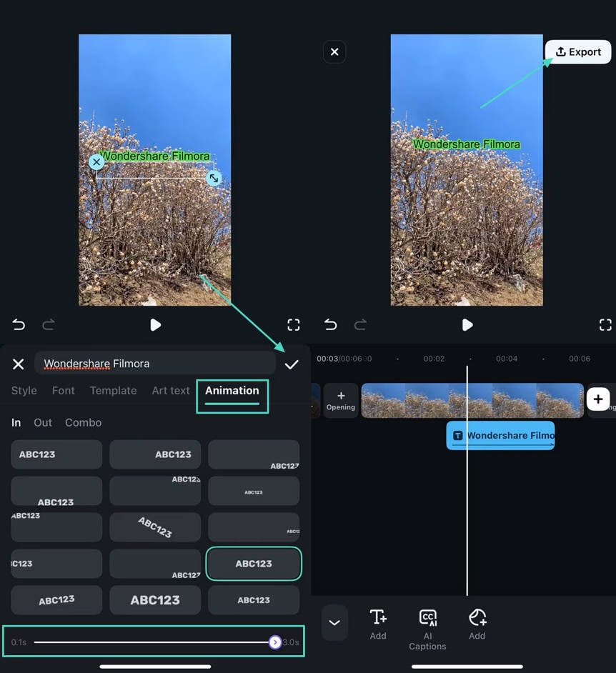The height and width of the screenshot is (673, 616).
Task: Switch to Combo animations
Action: (x=83, y=422)
